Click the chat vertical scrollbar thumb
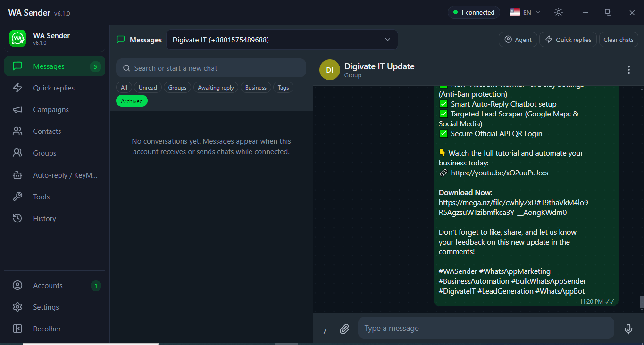The height and width of the screenshot is (345, 644). (641, 302)
